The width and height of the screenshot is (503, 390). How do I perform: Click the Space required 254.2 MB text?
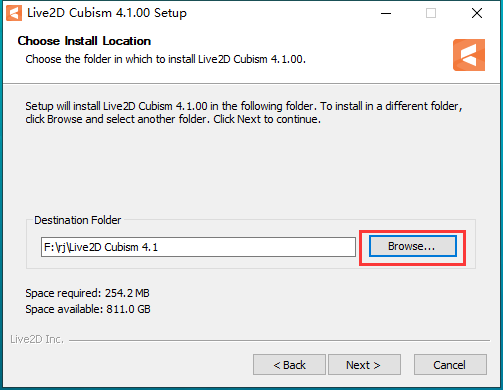[87, 293]
